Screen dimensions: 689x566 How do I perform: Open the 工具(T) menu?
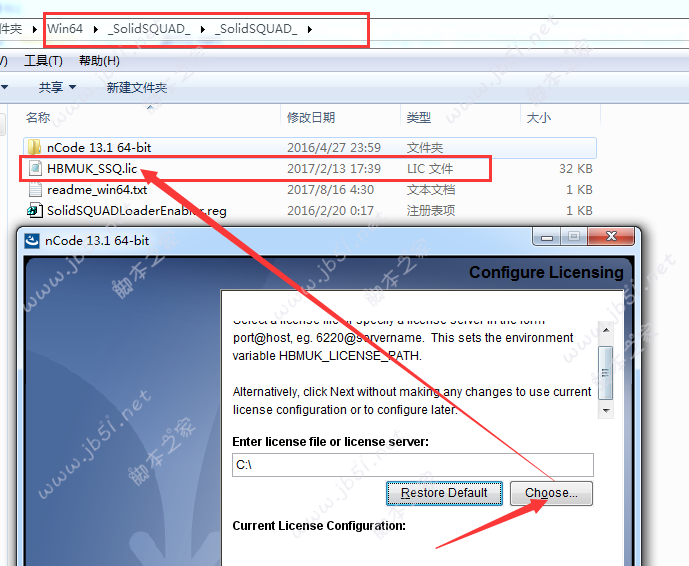coord(43,61)
